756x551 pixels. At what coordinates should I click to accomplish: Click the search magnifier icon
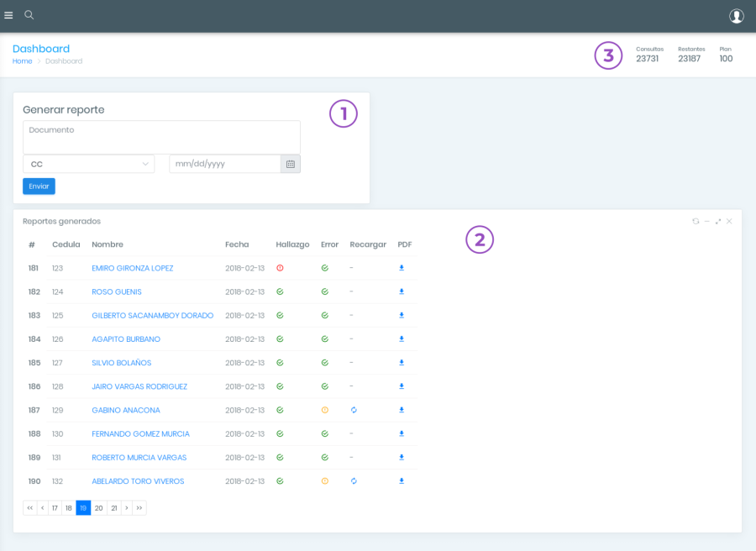tap(29, 15)
